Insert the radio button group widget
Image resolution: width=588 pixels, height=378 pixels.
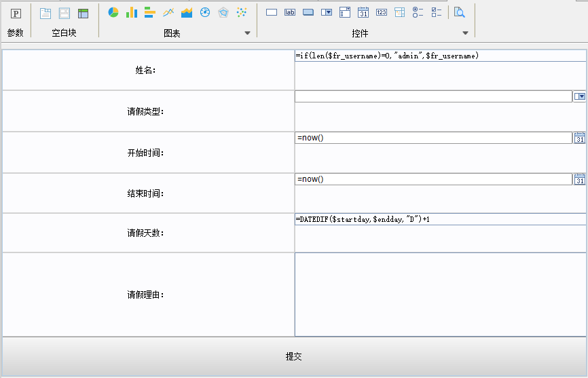click(418, 12)
